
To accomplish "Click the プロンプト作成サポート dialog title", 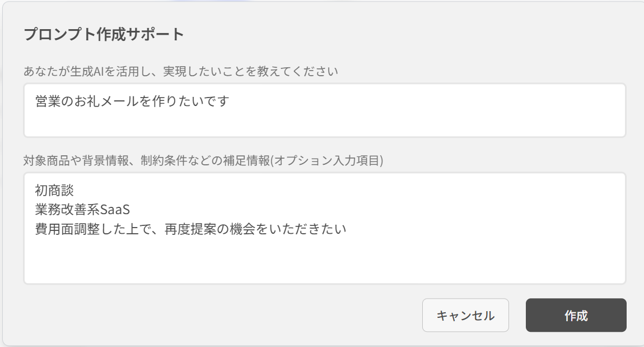I will click(104, 34).
